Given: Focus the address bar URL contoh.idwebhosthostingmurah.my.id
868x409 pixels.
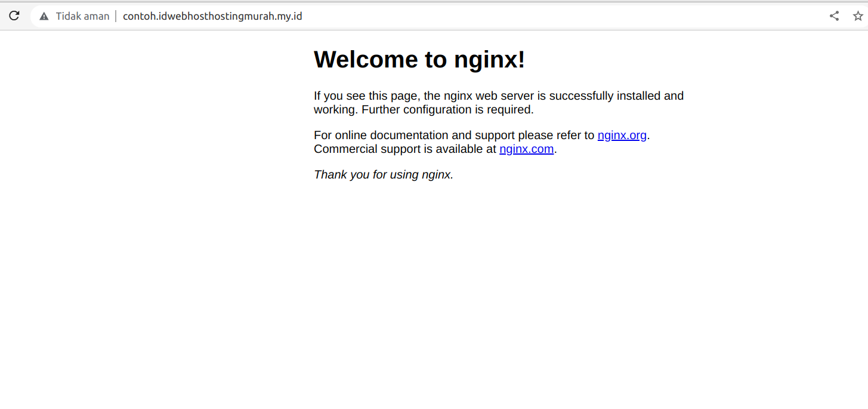Looking at the screenshot, I should (212, 16).
